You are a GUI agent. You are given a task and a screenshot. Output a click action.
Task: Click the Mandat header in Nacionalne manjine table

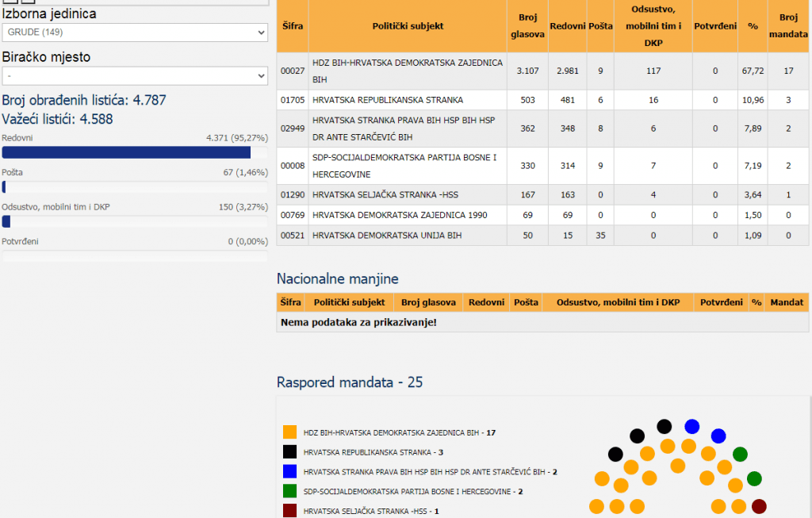click(787, 302)
